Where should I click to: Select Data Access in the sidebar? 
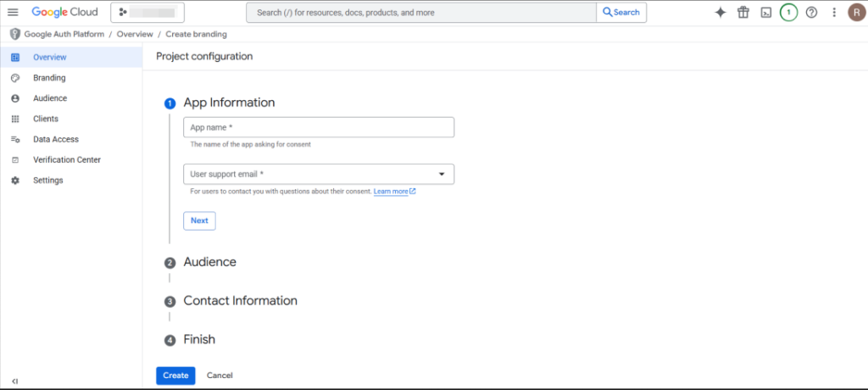tap(71, 139)
